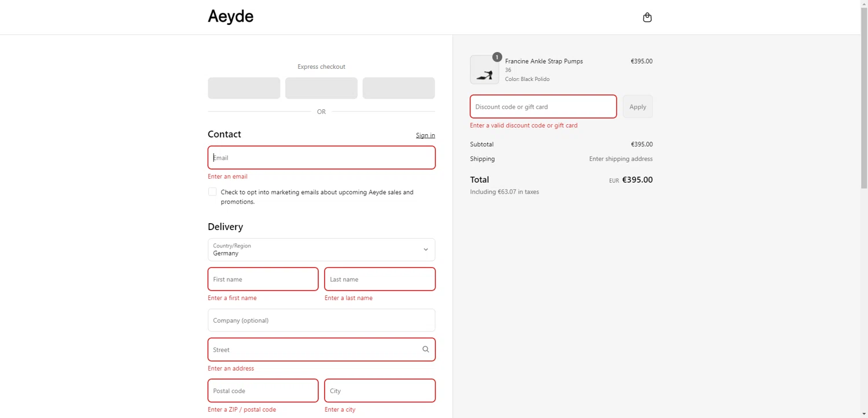868x418 pixels.
Task: Click the 'Enter an address' error
Action: tap(231, 368)
